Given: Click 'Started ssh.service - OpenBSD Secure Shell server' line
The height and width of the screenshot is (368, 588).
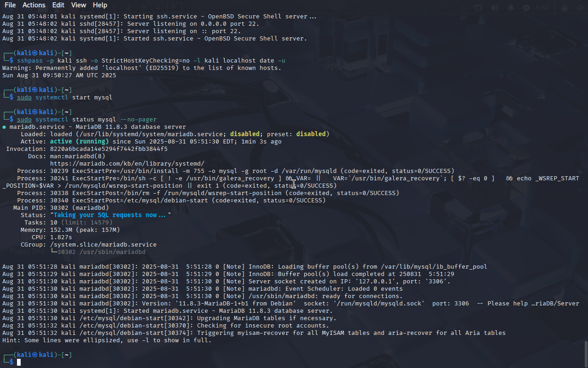Looking at the screenshot, I should [155, 39].
